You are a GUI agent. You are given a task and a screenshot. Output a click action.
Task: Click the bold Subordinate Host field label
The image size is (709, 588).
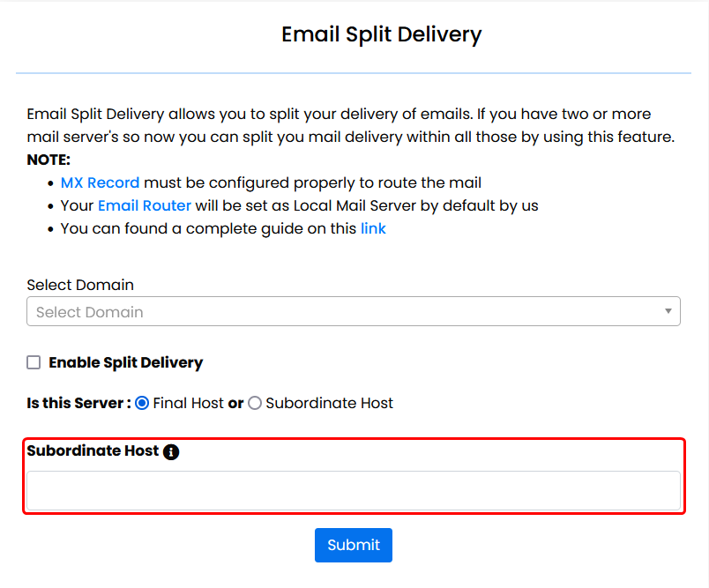(x=93, y=450)
